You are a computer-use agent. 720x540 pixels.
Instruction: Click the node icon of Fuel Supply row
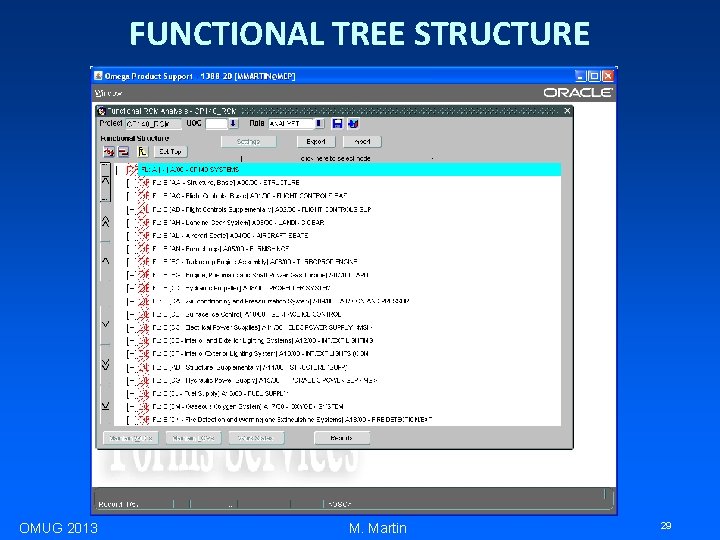(x=144, y=394)
